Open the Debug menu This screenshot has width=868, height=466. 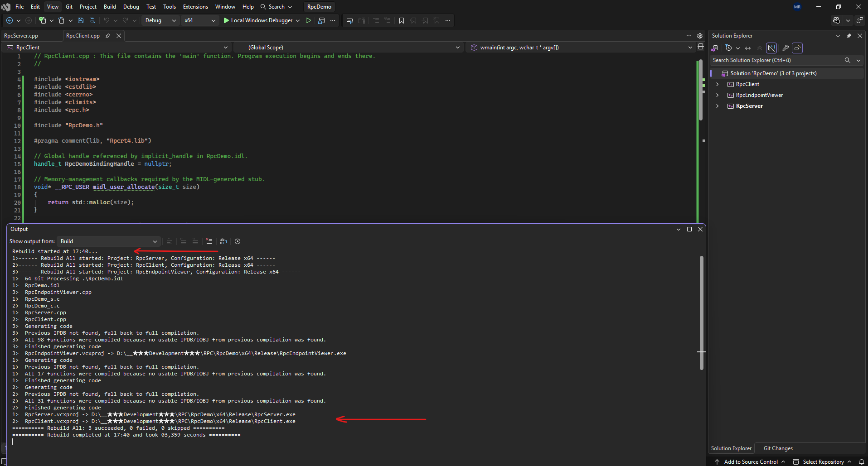tap(131, 7)
